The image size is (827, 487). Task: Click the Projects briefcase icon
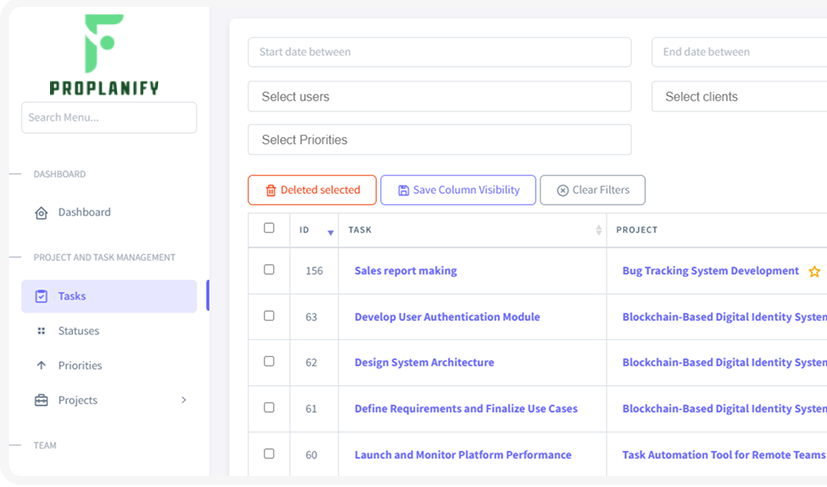[x=41, y=400]
